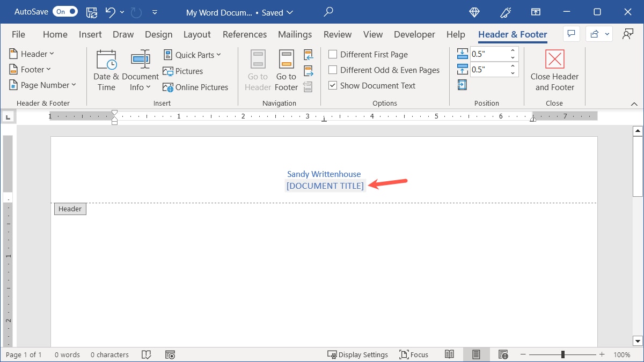Uncheck Show Document Text
The width and height of the screenshot is (644, 362).
(333, 85)
